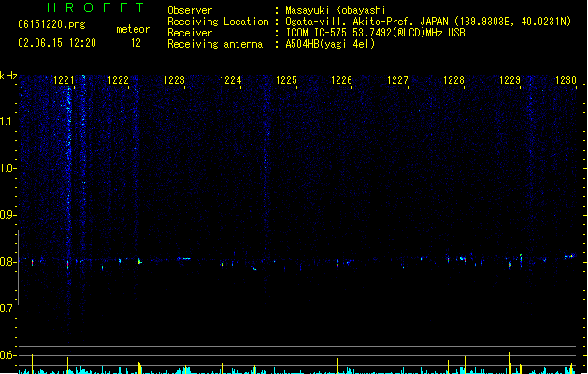This screenshot has height=374, width=588.
Task: Click the 0.6 frequency axis label
Action: coord(7,355)
